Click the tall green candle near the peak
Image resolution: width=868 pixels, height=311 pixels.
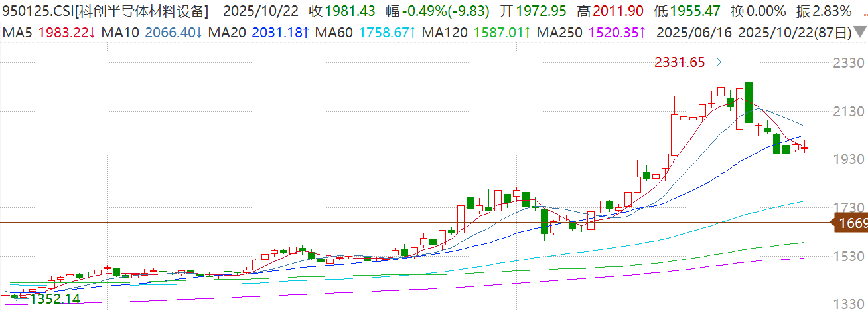pyautogui.click(x=749, y=102)
